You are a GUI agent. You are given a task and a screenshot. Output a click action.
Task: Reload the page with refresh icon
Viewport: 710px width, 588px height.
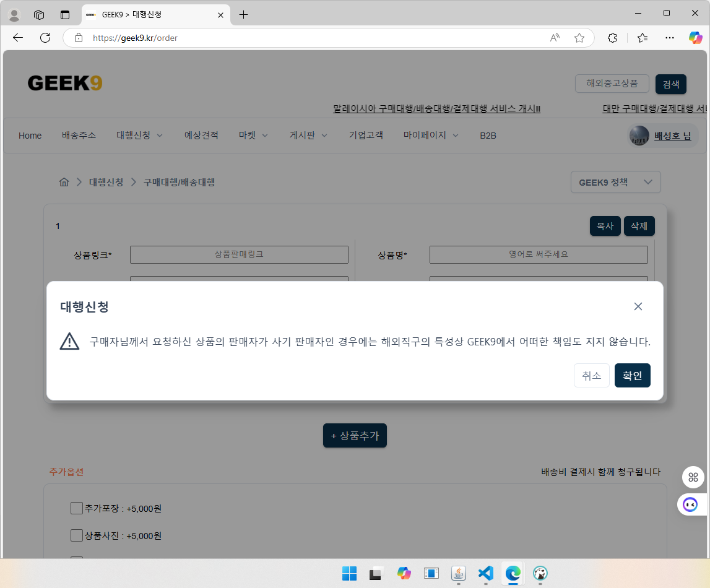[45, 38]
